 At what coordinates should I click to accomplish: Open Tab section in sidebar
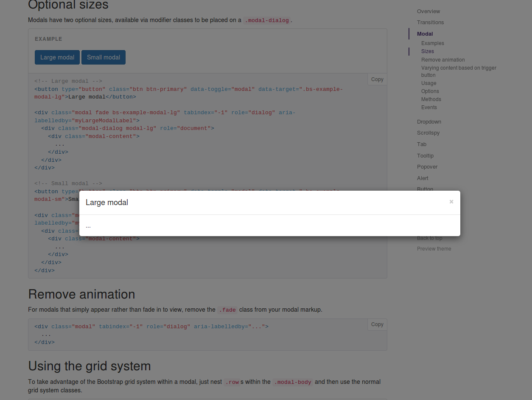point(422,144)
